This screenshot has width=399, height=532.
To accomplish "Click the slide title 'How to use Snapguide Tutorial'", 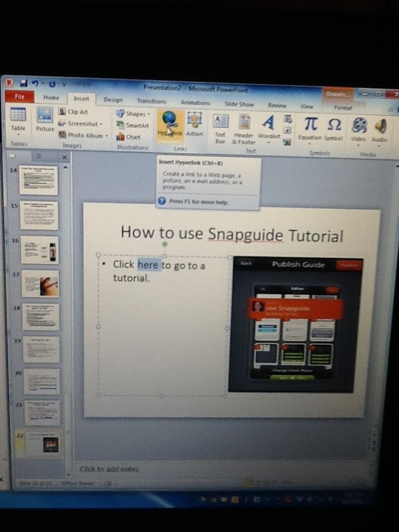I will 232,234.
